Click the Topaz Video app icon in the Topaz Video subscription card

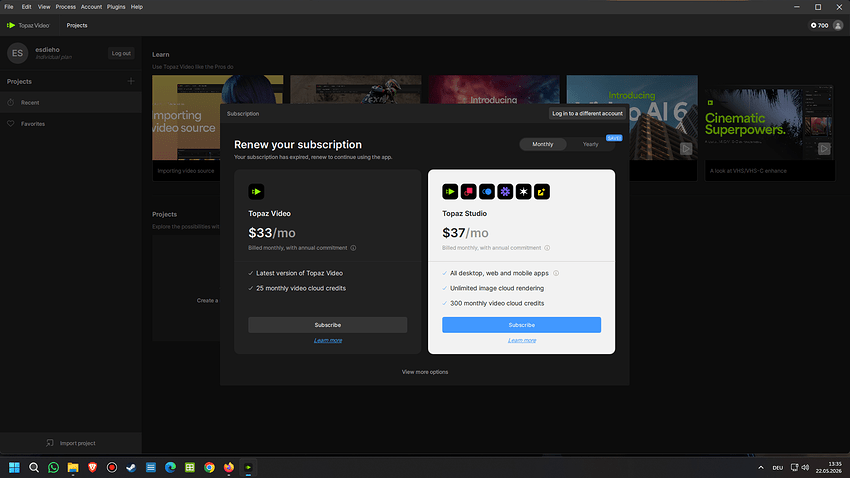[x=256, y=191]
